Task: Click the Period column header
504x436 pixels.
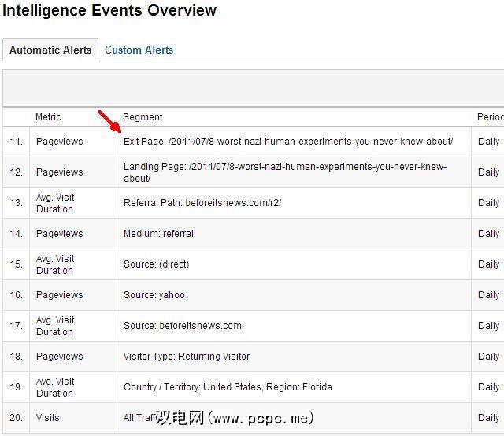Action: tap(490, 117)
